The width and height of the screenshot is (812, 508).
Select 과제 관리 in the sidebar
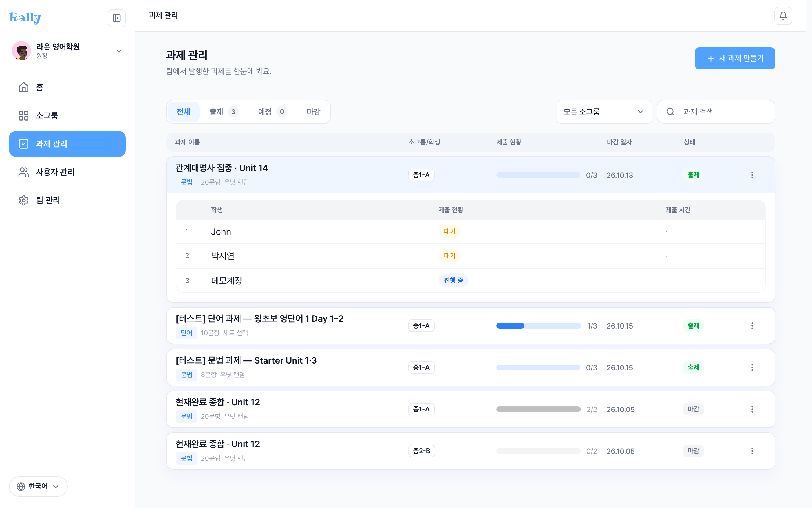point(67,144)
